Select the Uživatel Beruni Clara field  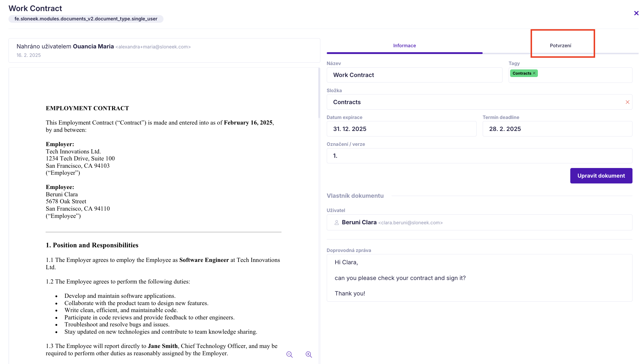click(x=479, y=223)
